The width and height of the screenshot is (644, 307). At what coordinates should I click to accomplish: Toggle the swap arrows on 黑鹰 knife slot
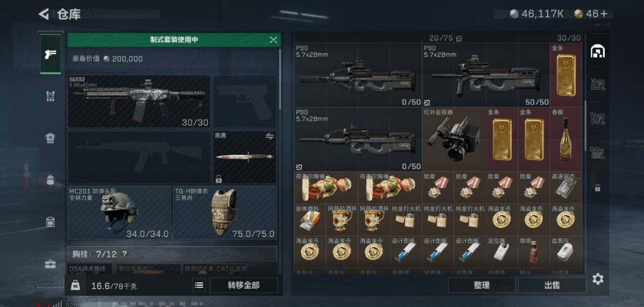pos(269,136)
